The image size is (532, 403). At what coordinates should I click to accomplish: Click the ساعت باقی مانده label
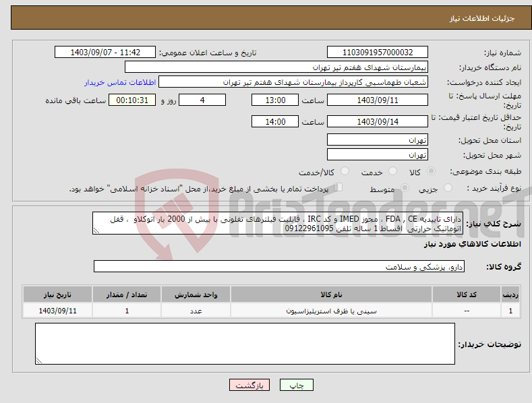pyautogui.click(x=76, y=101)
